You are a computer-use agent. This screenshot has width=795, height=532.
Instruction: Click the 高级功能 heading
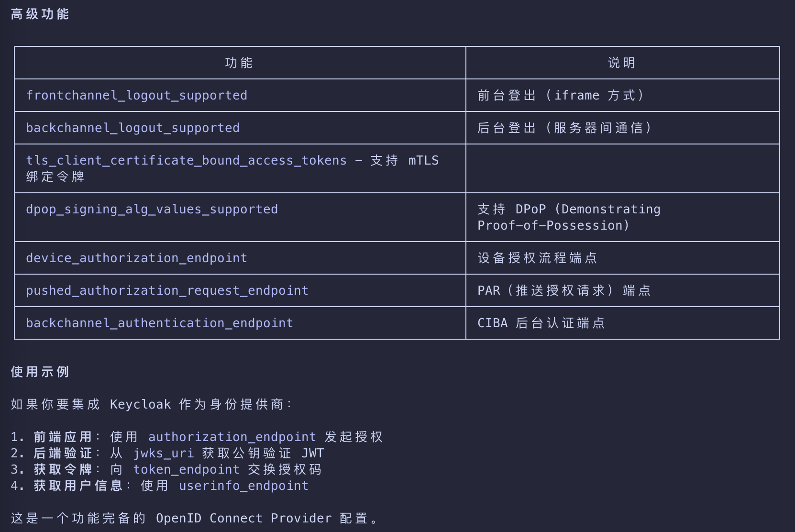tap(40, 14)
